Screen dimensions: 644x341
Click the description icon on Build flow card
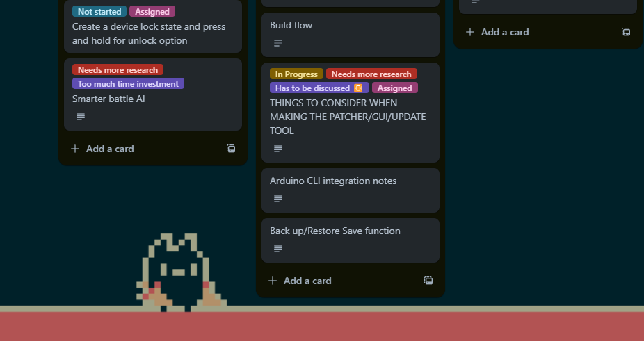click(278, 43)
